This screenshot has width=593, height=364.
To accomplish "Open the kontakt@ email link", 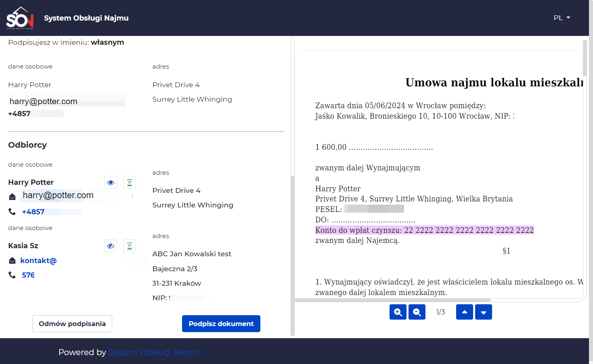I will [x=38, y=261].
